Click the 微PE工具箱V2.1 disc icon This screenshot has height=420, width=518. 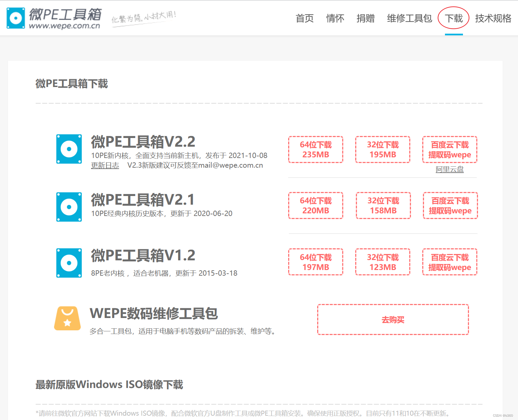click(x=69, y=207)
